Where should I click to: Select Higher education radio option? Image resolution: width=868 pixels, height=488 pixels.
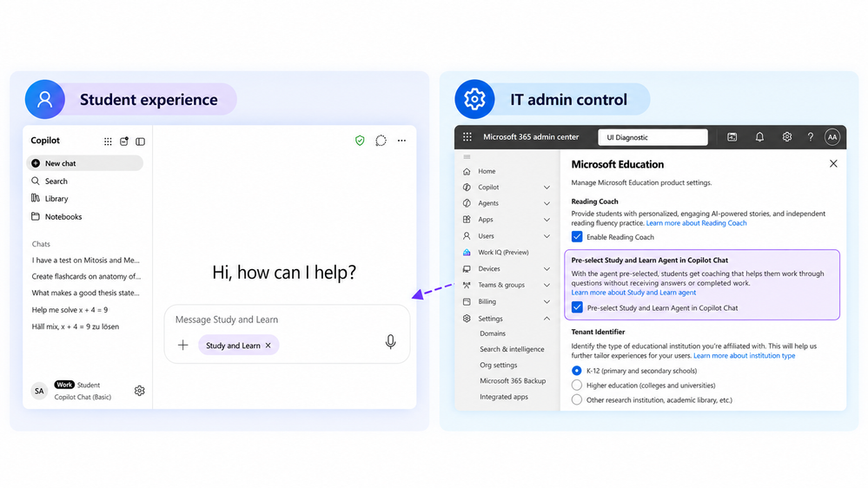[x=576, y=385]
